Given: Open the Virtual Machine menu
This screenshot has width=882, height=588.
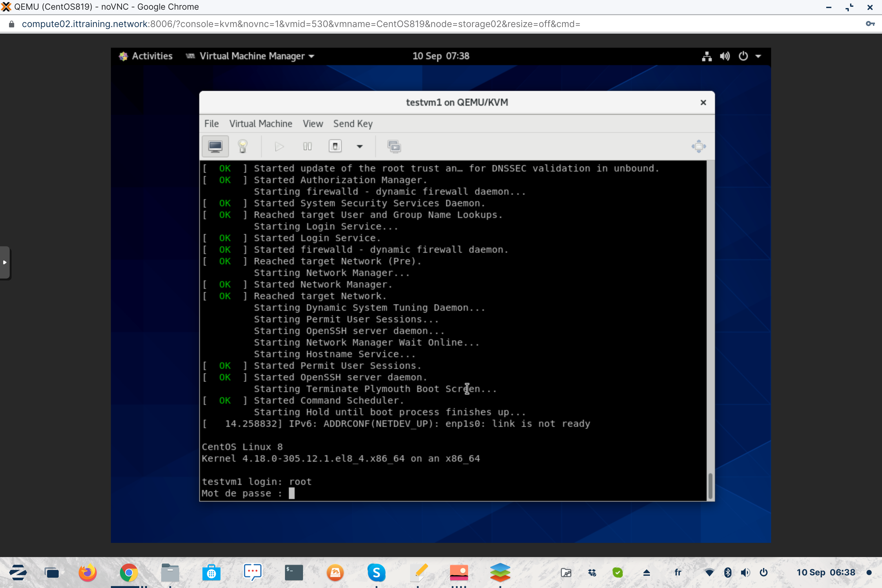Looking at the screenshot, I should coord(260,123).
